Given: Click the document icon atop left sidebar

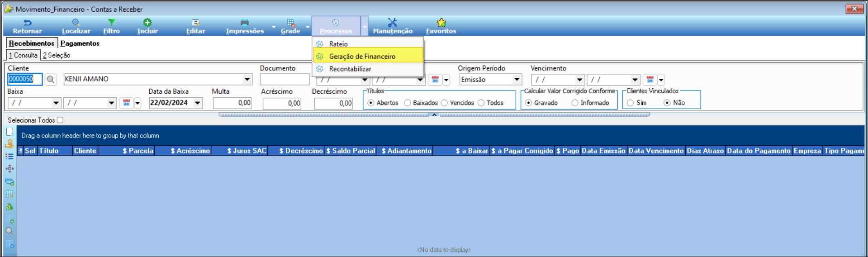Looking at the screenshot, I should [9, 132].
